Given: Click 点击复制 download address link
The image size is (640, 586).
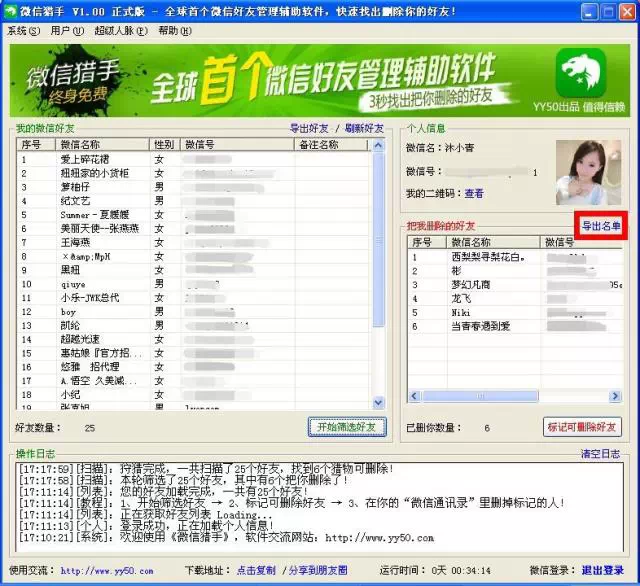Looking at the screenshot, I should coord(260,570).
